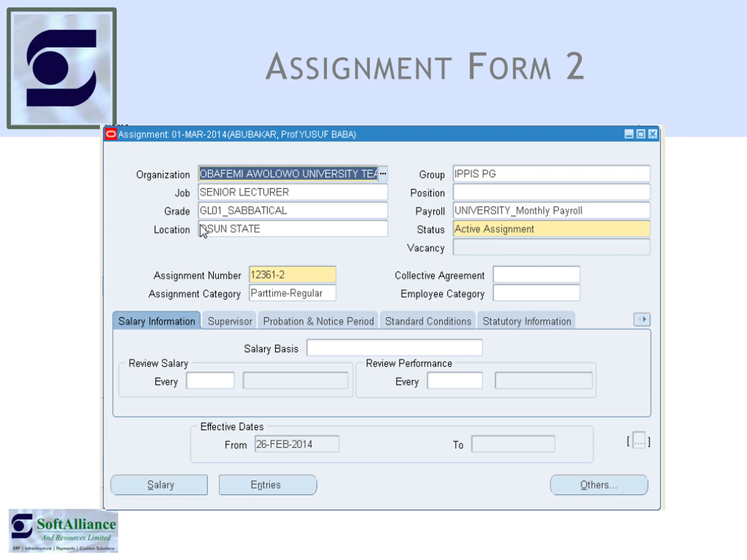Screen dimensions: 747x560
Task: Click the Effective Dates To field
Action: coord(513,444)
